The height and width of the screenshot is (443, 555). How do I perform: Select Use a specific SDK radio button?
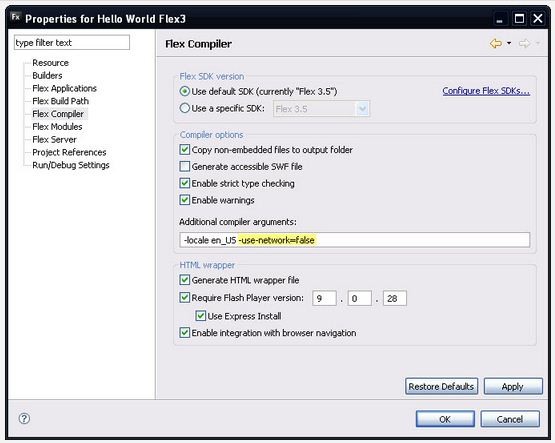(184, 108)
